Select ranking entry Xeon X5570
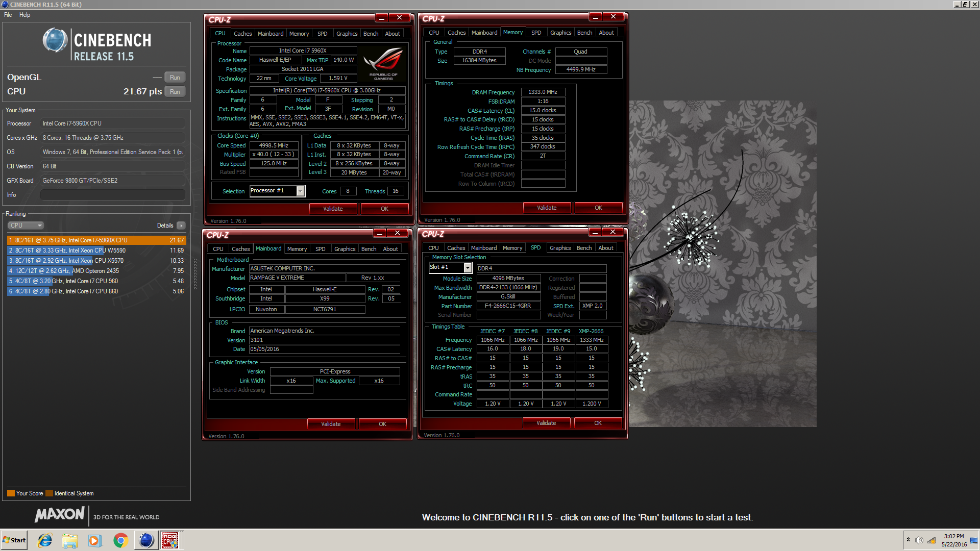 pos(96,261)
